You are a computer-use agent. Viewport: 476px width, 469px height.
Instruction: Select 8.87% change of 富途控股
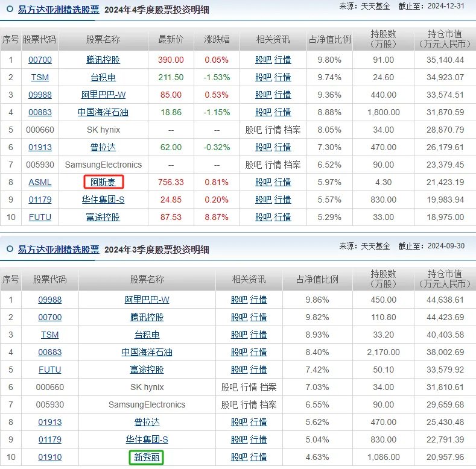point(217,217)
